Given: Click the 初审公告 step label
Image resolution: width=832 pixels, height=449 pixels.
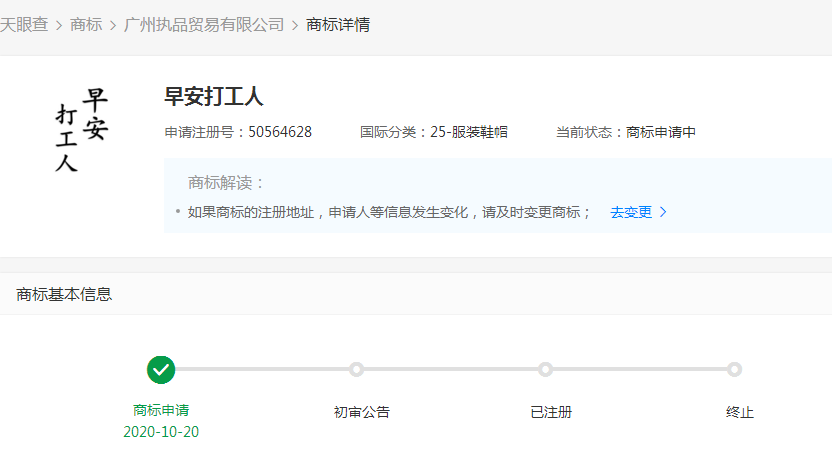Looking at the screenshot, I should (x=362, y=412).
